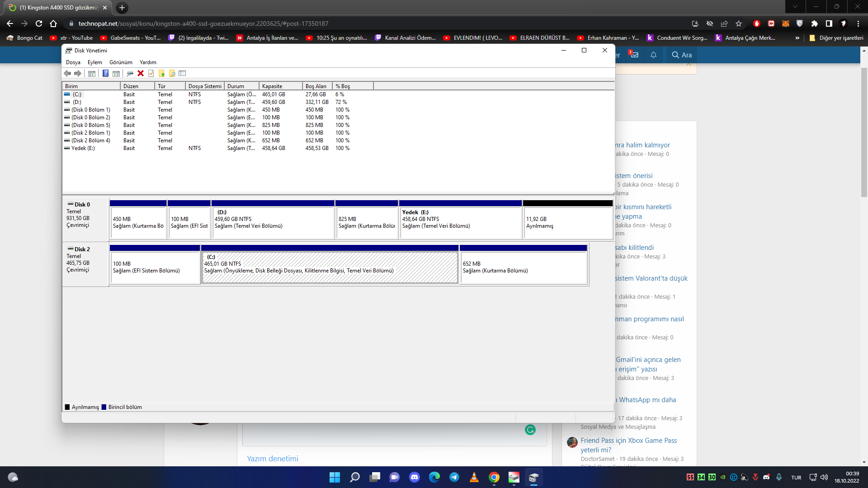Click the Back arrow in Disk Yönetimi toolbar

click(x=67, y=73)
